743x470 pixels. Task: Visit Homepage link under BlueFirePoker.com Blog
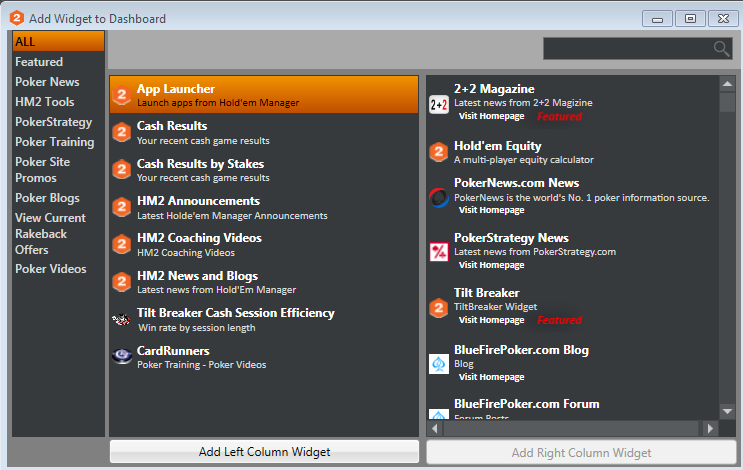pyautogui.click(x=491, y=377)
